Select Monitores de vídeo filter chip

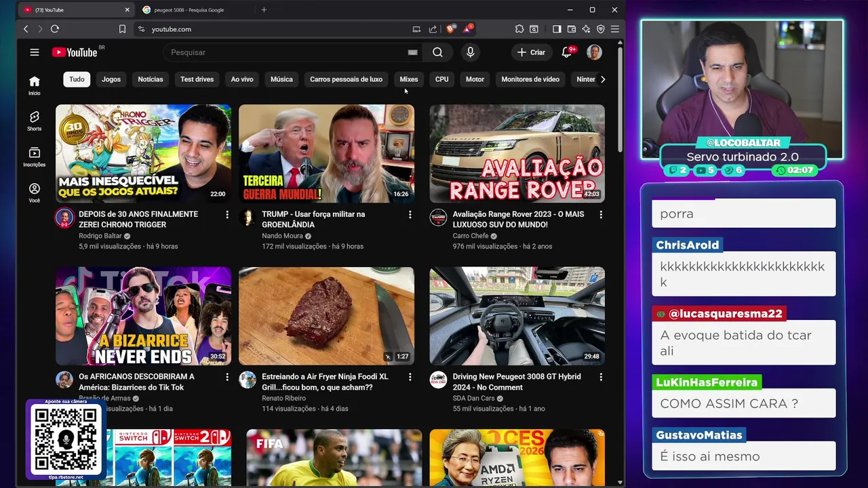tap(530, 79)
